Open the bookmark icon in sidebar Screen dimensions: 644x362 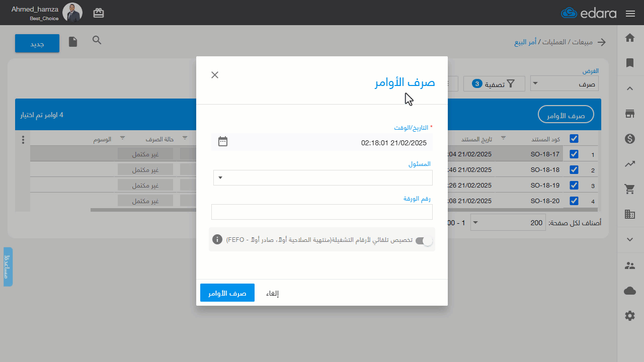[x=629, y=63]
